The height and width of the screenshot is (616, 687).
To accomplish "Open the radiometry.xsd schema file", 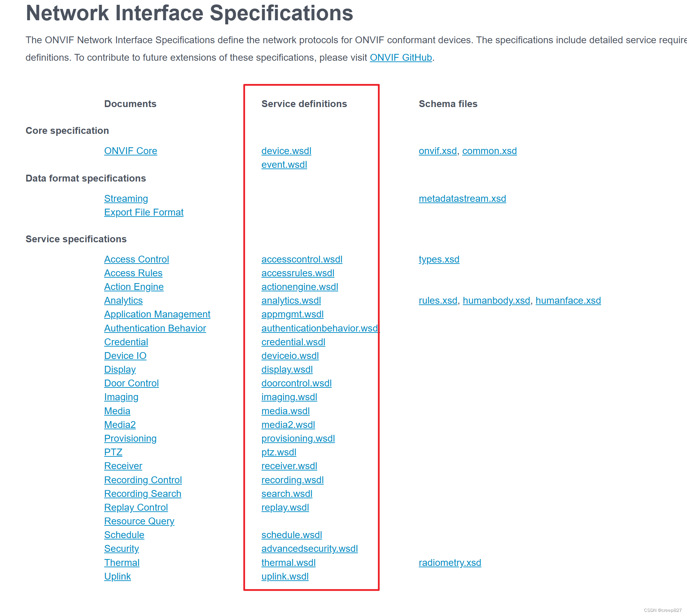I will coord(450,562).
